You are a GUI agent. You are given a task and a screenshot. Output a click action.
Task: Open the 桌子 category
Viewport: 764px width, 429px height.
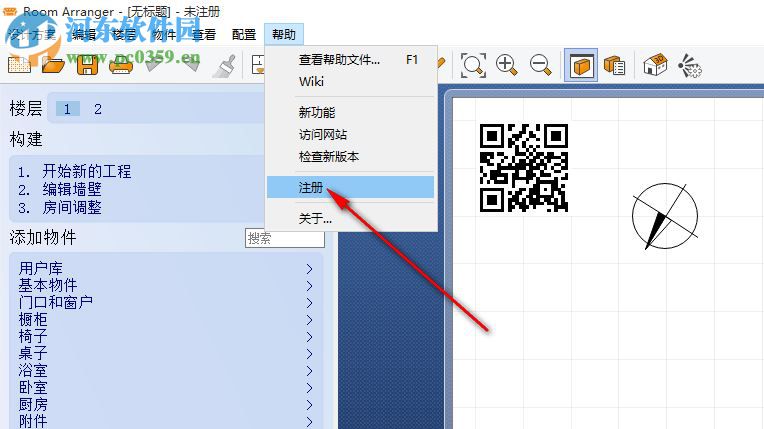tap(33, 353)
